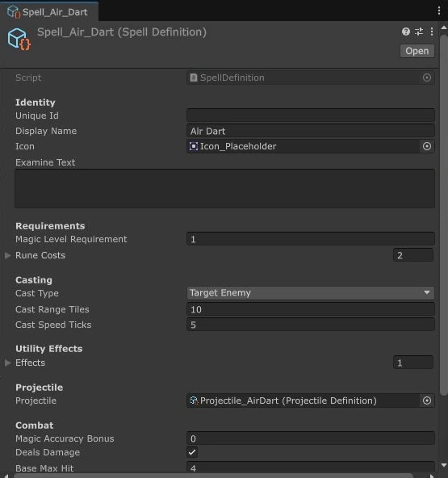Click the Spell_Air_Dart asset icon in header
Screen dimensions: 448x478
tap(19, 39)
